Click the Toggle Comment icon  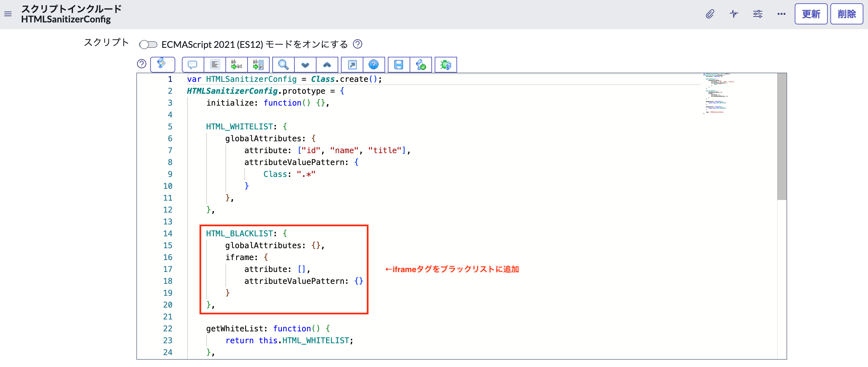click(192, 64)
